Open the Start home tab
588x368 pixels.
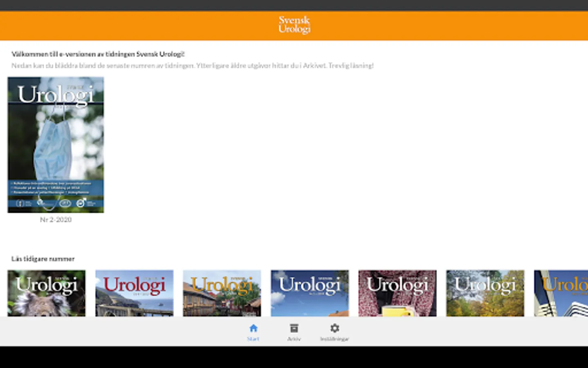coord(253,332)
